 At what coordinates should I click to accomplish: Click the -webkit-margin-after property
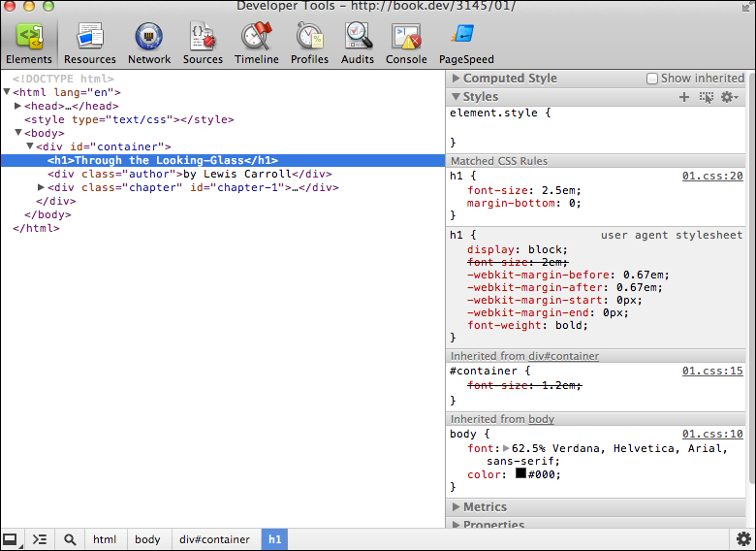(565, 287)
